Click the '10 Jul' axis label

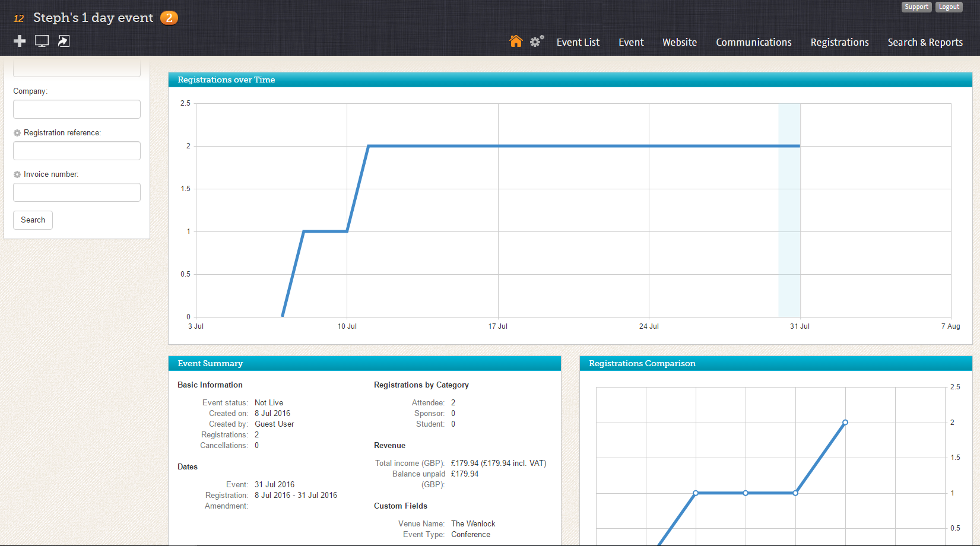[x=347, y=326]
